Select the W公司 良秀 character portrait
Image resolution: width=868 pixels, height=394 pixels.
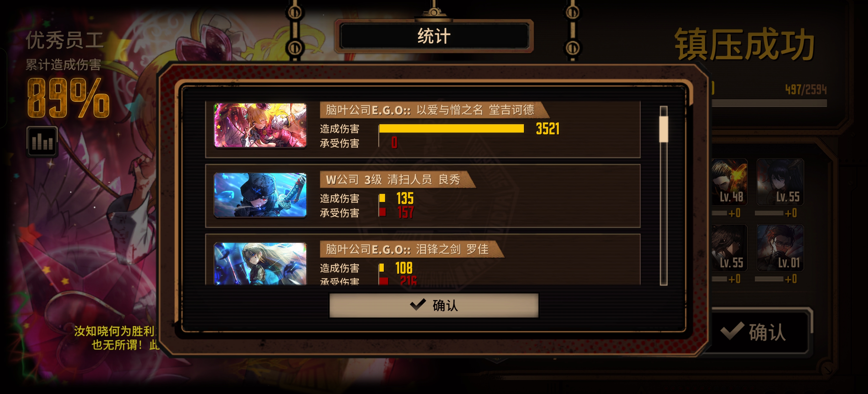click(260, 195)
